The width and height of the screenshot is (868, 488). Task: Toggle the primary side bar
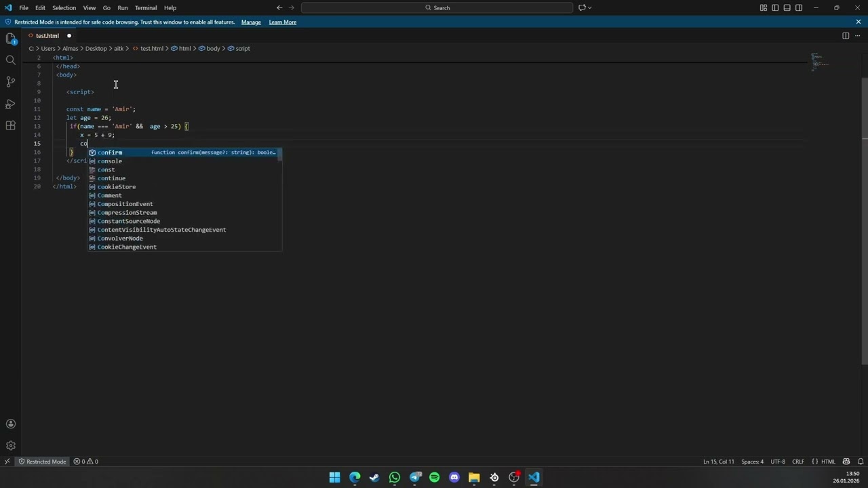pos(775,7)
